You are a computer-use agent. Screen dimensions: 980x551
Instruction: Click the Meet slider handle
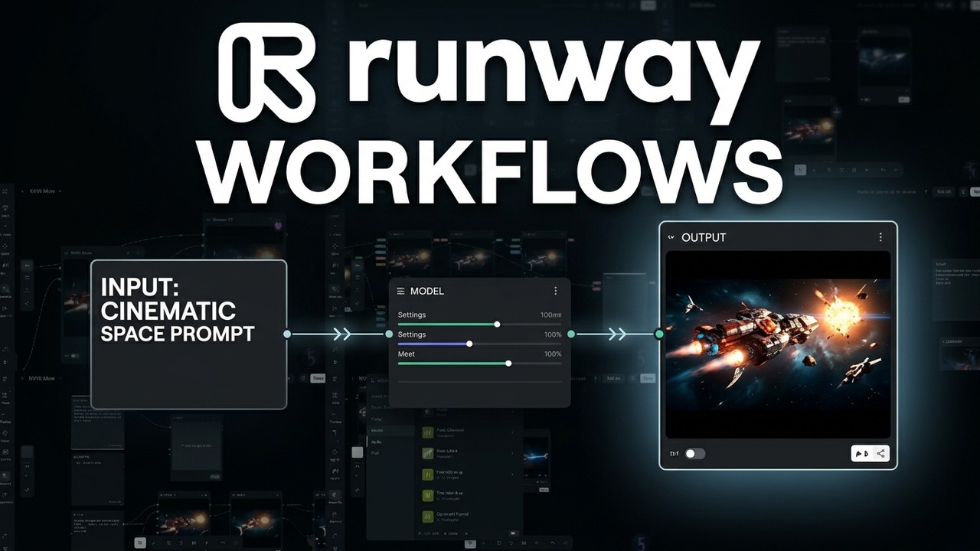click(x=508, y=364)
